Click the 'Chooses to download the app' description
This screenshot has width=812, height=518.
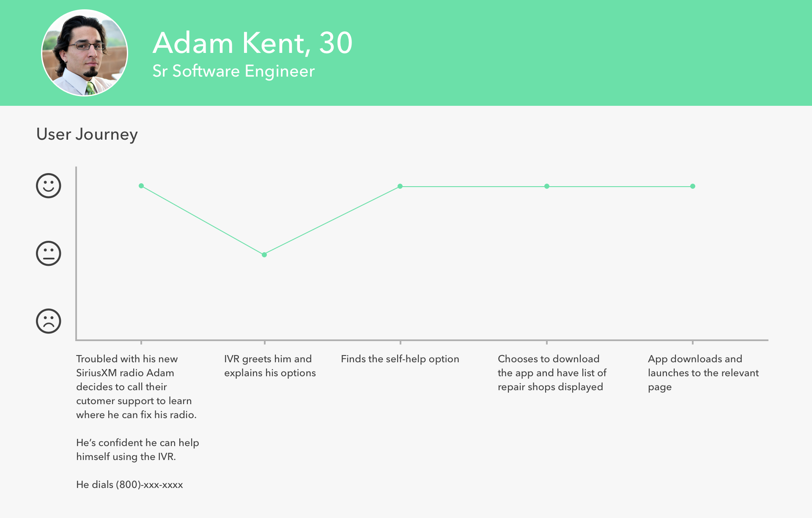[552, 373]
